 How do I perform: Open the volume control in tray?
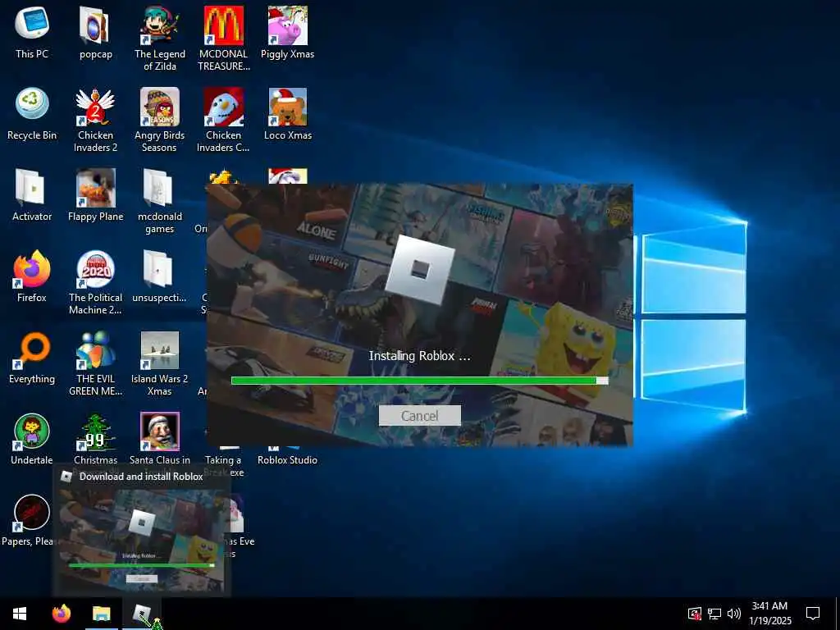tap(734, 614)
